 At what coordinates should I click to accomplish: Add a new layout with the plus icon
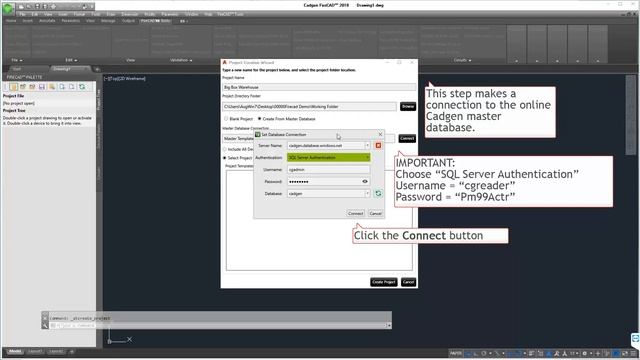(x=71, y=351)
